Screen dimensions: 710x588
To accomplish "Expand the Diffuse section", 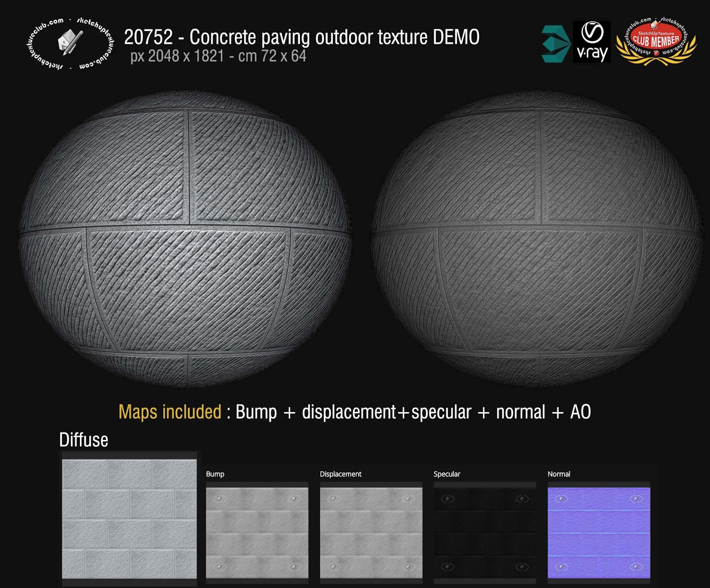I will (82, 440).
